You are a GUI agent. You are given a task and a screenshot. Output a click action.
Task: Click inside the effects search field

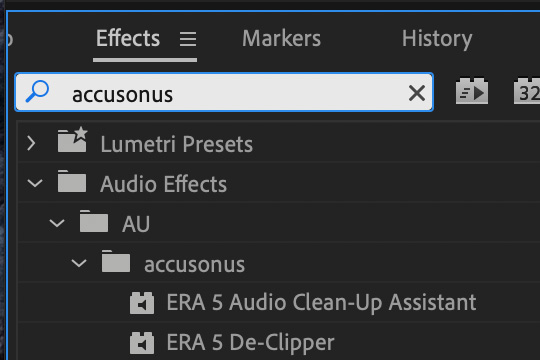tap(224, 92)
